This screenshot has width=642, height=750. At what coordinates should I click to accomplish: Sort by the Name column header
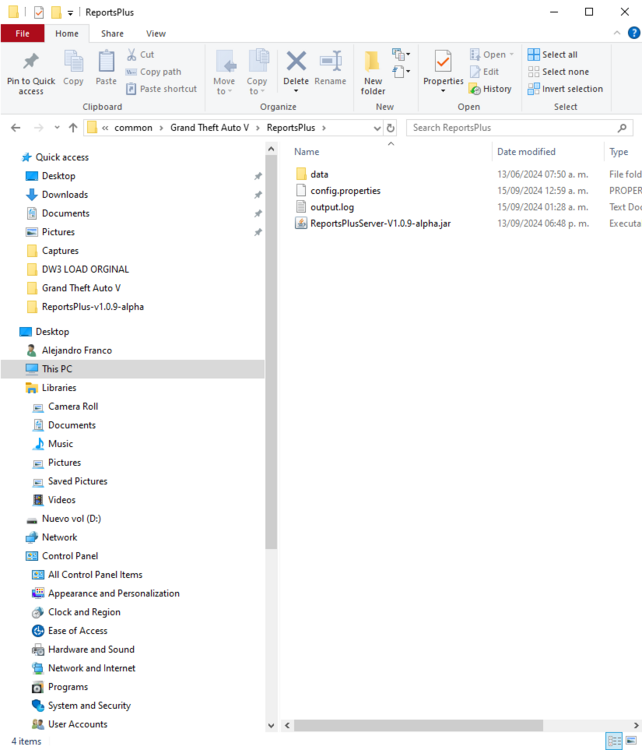(x=307, y=152)
